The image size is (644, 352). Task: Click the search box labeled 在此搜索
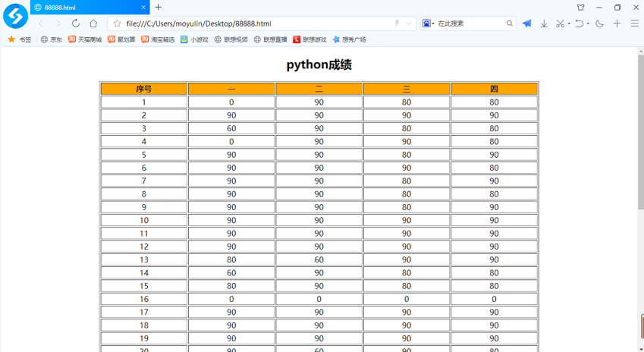pos(470,24)
